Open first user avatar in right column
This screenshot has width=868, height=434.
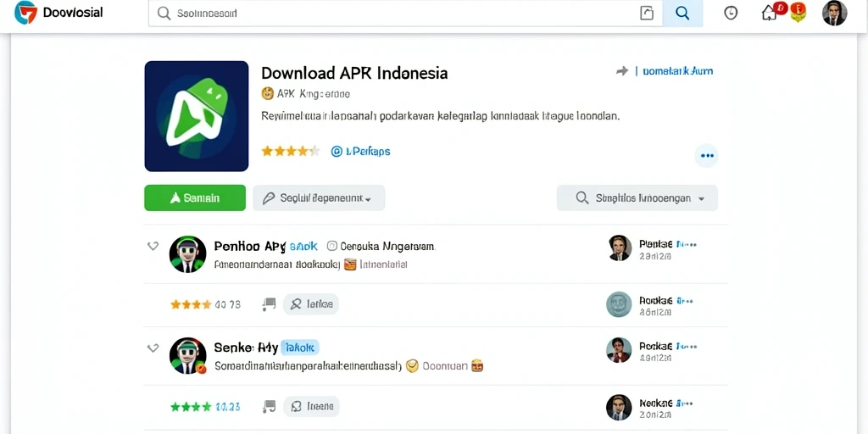(619, 248)
